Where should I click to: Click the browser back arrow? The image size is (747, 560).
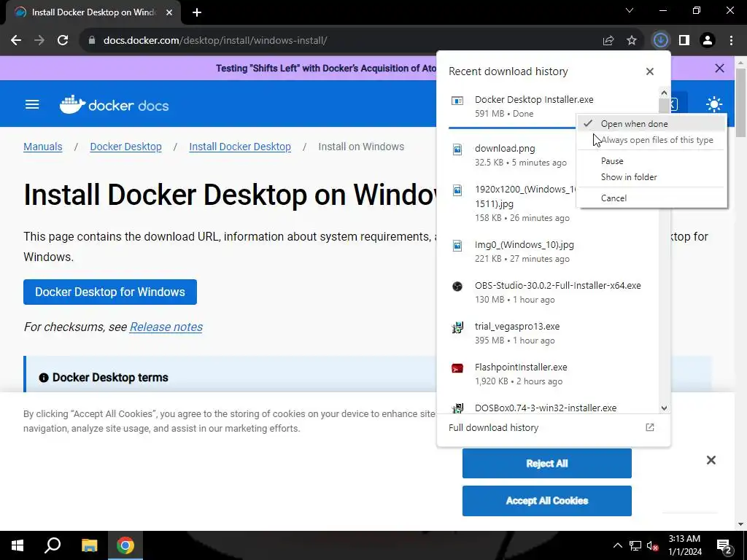point(16,41)
